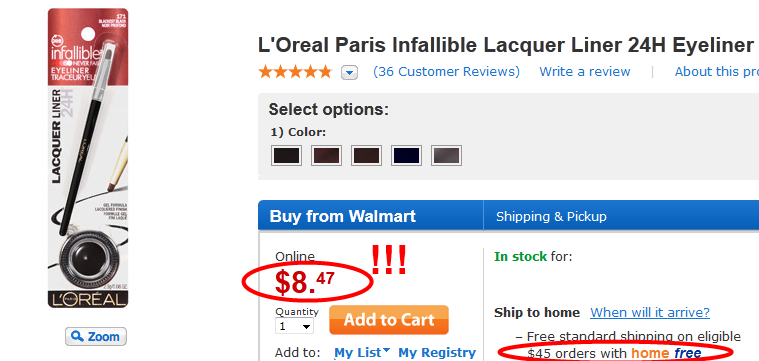Screen dimensions: 759x361
Task: Open the My Registry link
Action: tap(437, 353)
